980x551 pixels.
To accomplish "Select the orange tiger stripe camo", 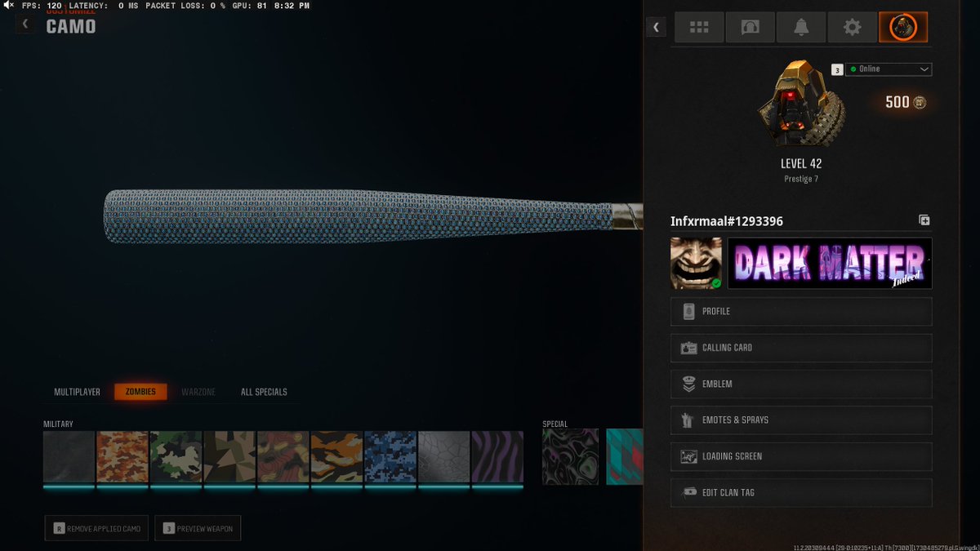I will pyautogui.click(x=336, y=457).
